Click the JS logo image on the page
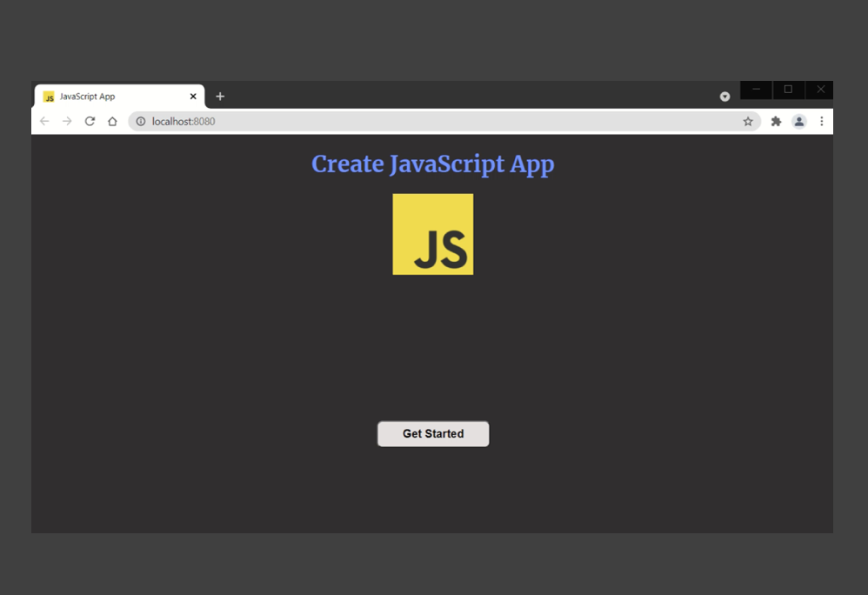This screenshot has height=595, width=868. pyautogui.click(x=432, y=233)
